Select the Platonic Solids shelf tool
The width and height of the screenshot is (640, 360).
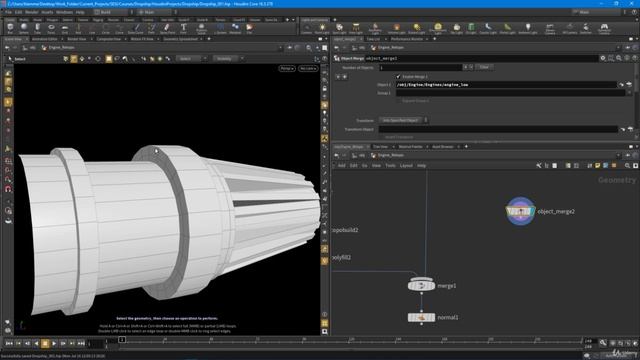pos(201,28)
